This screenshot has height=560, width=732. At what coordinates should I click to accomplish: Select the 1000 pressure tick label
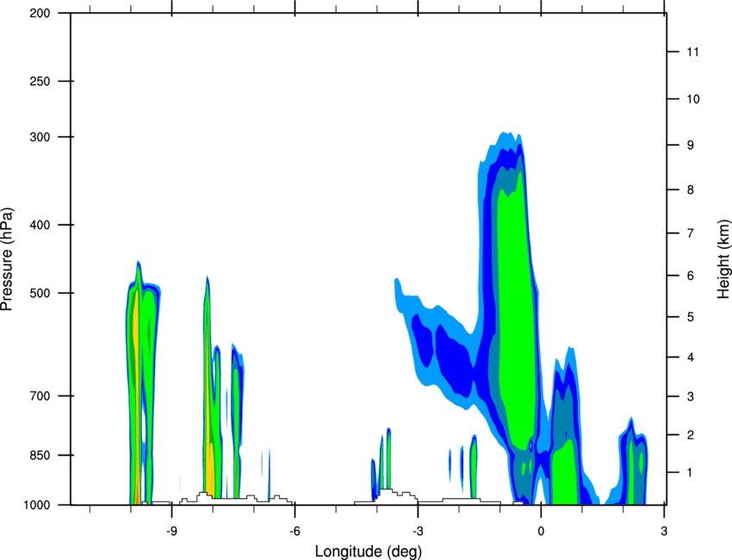[36, 505]
